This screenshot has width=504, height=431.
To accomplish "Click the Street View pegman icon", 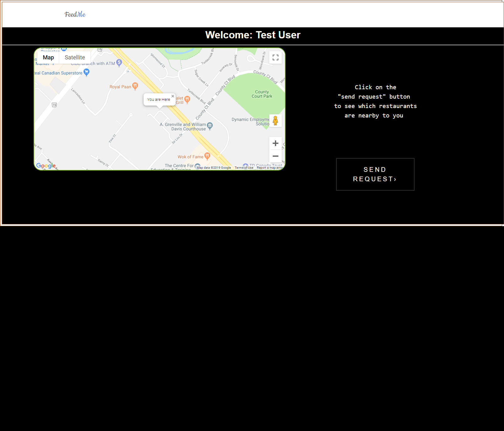I will click(275, 121).
